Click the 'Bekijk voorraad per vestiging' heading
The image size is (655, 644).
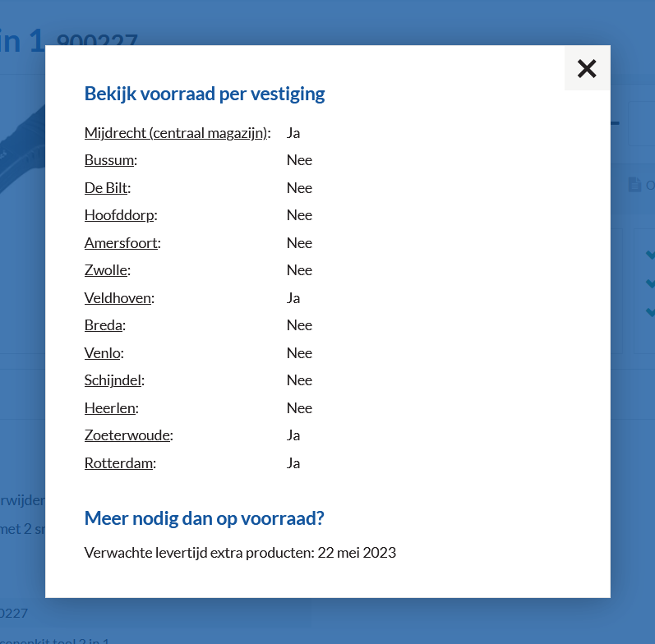pyautogui.click(x=205, y=94)
